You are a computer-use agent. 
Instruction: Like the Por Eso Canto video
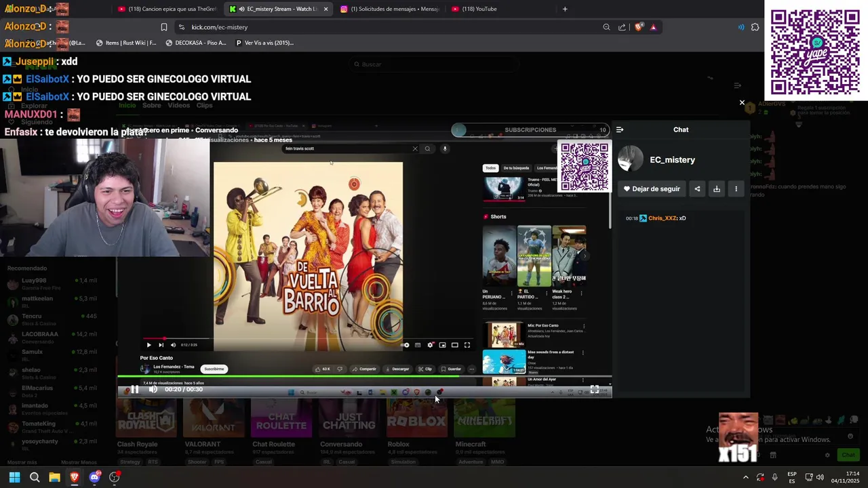tap(323, 369)
